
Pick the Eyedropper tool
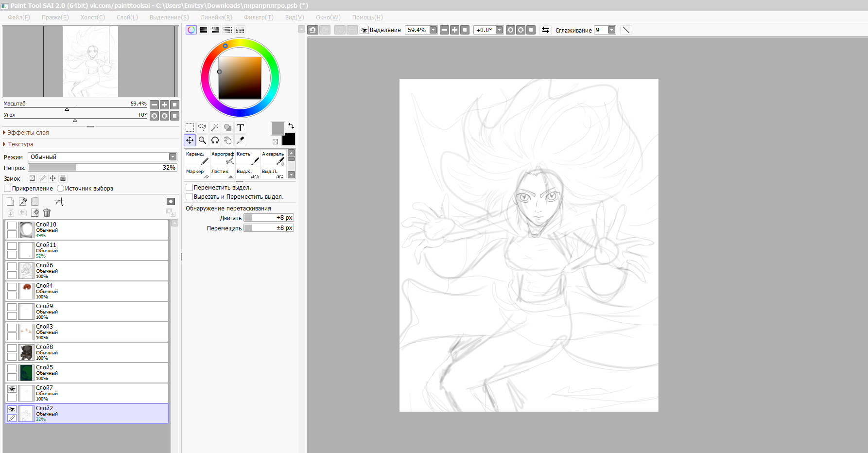point(240,140)
